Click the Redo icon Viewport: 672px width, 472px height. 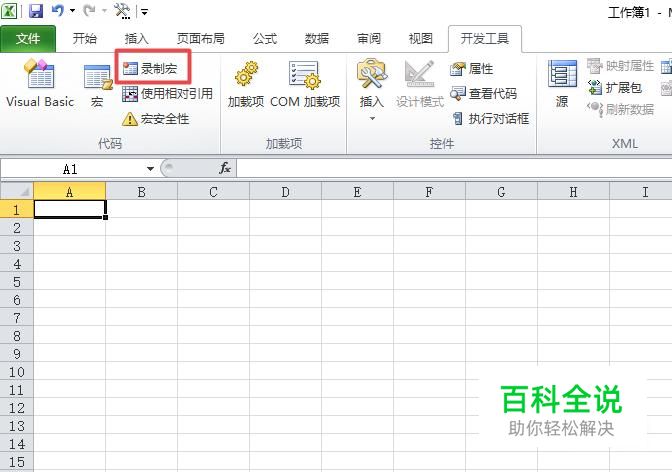pos(89,11)
